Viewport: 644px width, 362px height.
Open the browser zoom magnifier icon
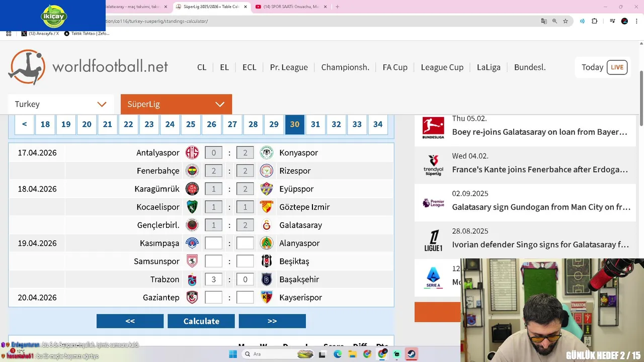tap(554, 21)
